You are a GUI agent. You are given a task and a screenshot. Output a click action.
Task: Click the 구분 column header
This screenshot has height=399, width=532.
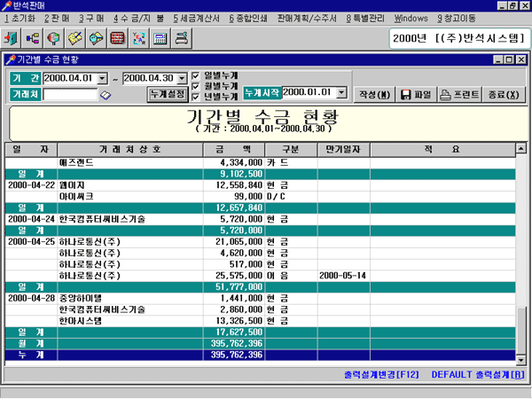coord(291,150)
